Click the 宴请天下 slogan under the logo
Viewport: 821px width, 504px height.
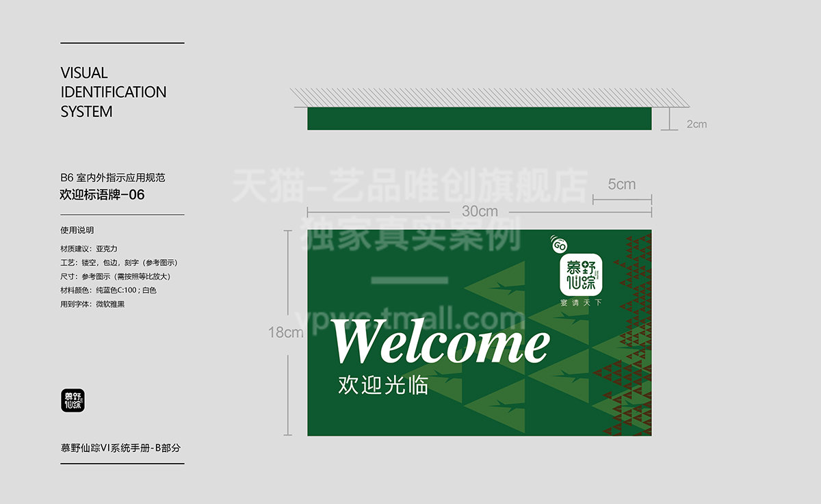pos(580,302)
